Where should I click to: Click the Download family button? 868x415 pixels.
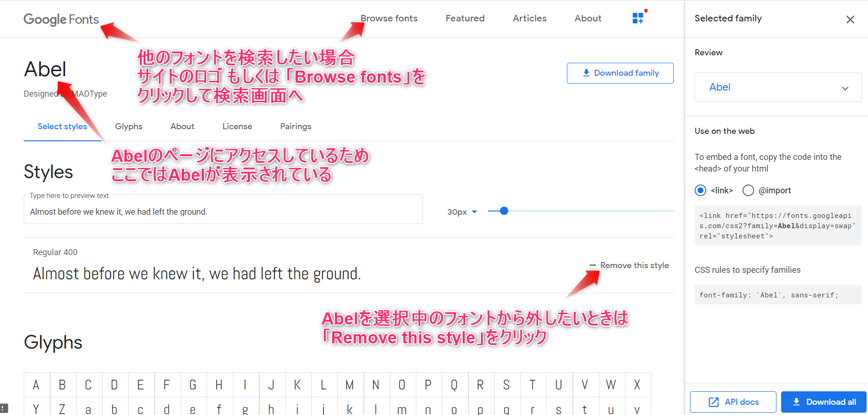point(620,73)
